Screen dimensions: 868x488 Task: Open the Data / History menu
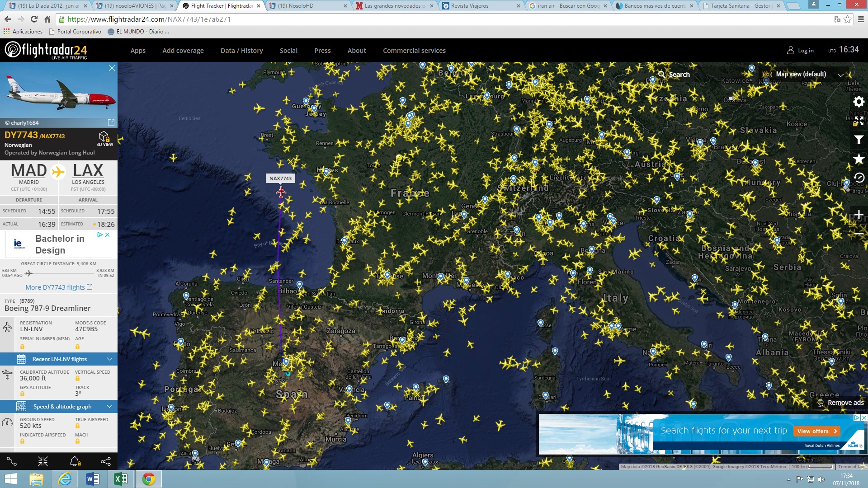point(242,51)
